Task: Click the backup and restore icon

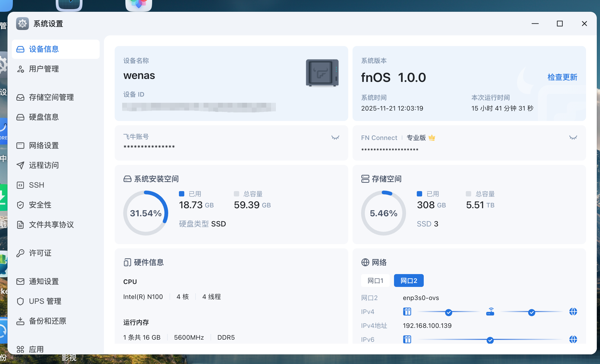Action: coord(20,321)
